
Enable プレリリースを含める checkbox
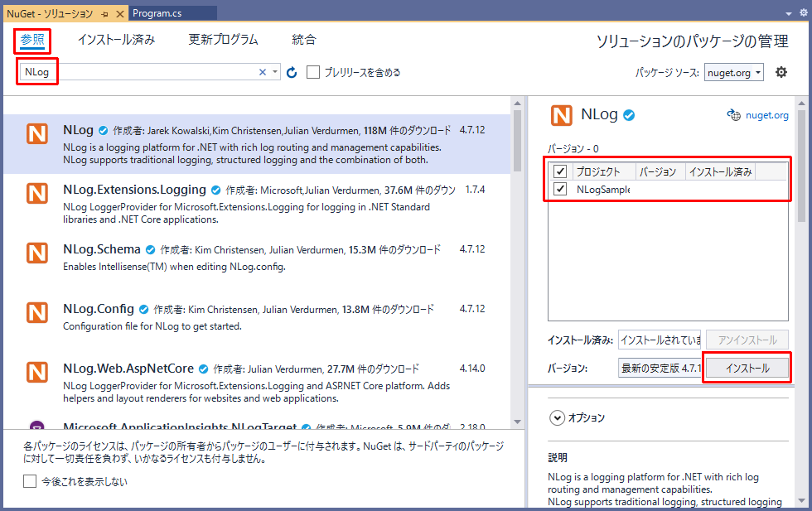tap(312, 72)
